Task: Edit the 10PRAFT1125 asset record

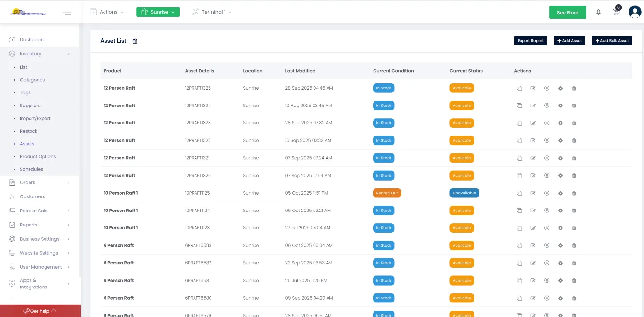Action: click(x=533, y=193)
